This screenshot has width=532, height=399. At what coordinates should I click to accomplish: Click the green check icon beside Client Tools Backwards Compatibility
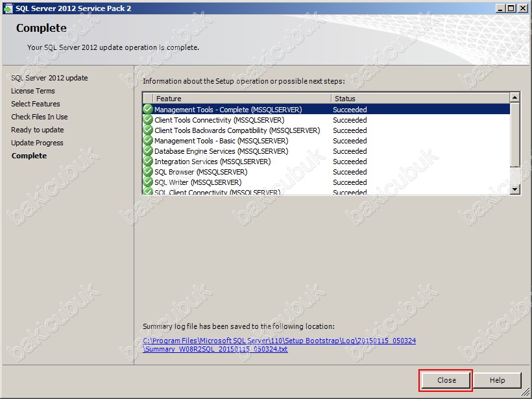148,130
